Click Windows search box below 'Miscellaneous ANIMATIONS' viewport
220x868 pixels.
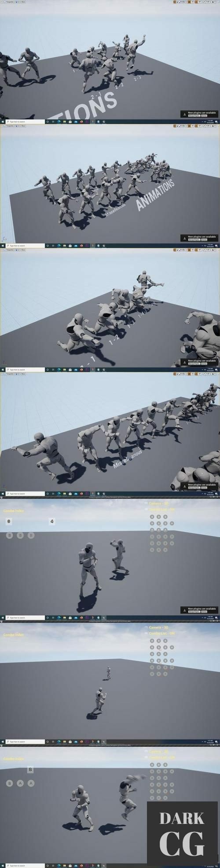(26, 246)
